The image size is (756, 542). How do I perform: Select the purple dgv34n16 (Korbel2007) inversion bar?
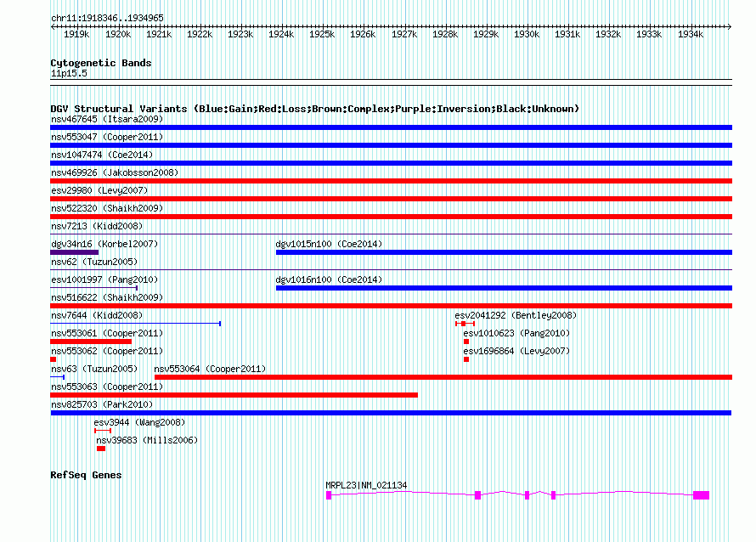74,252
